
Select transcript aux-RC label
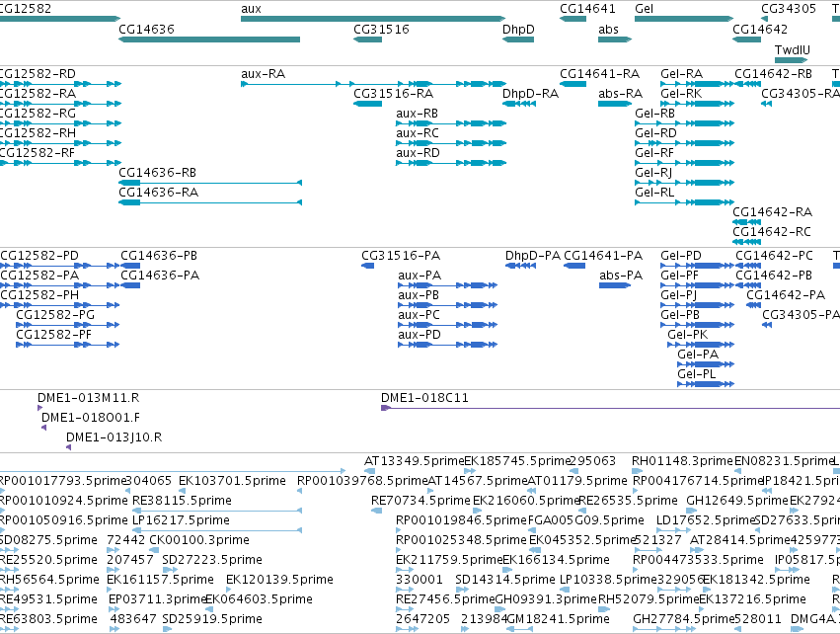click(x=418, y=133)
